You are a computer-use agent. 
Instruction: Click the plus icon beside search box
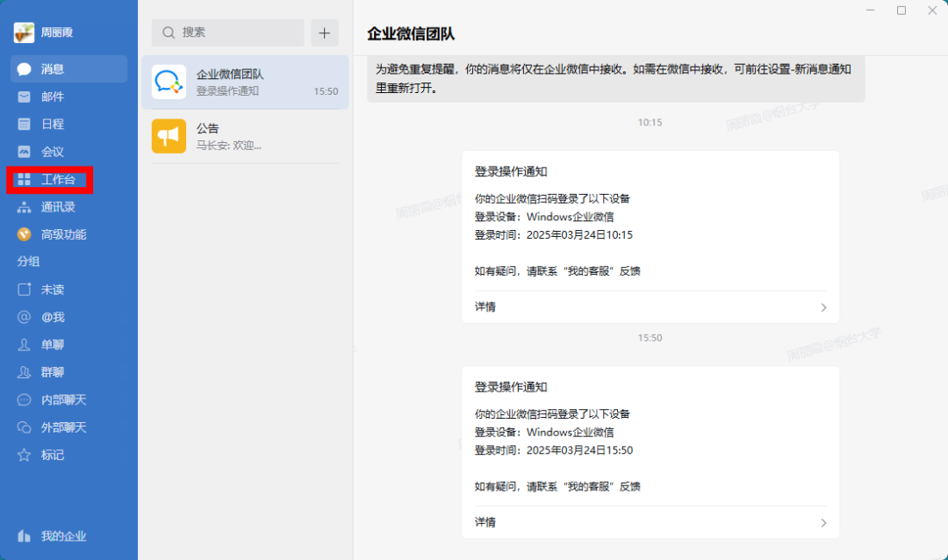(325, 32)
